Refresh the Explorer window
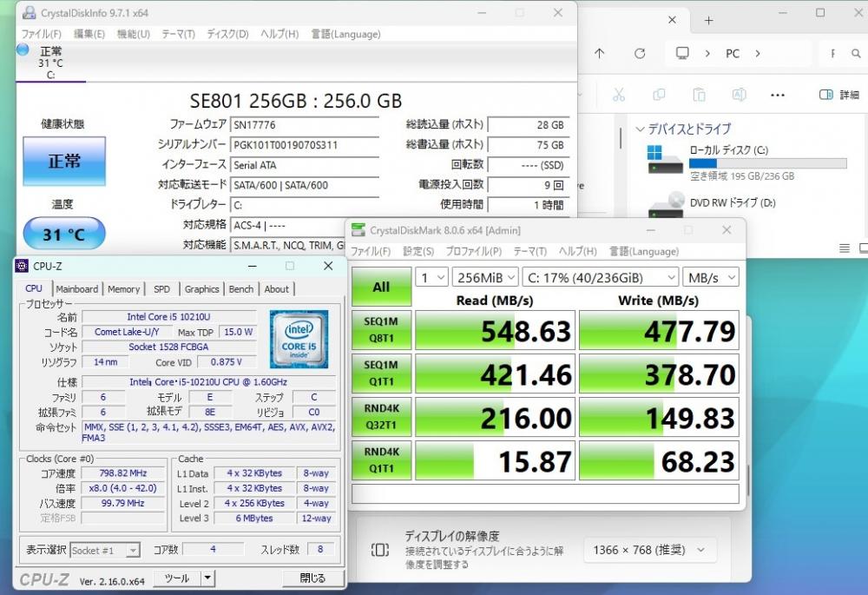The image size is (868, 595). (x=640, y=54)
